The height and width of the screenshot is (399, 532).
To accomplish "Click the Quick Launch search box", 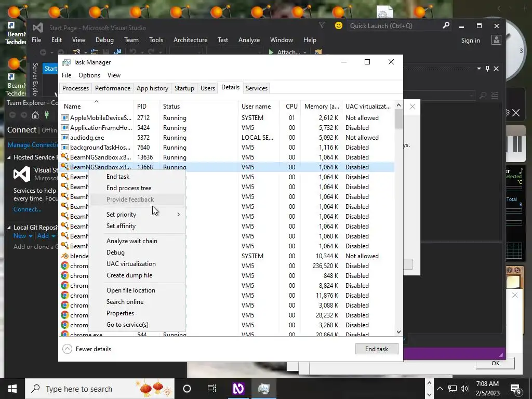I will pyautogui.click(x=399, y=26).
